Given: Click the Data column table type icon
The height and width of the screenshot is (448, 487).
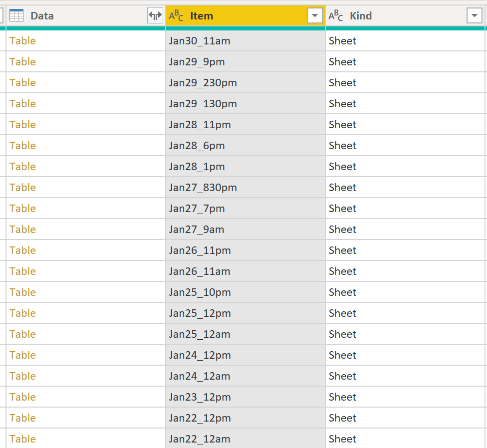Looking at the screenshot, I should (16, 15).
